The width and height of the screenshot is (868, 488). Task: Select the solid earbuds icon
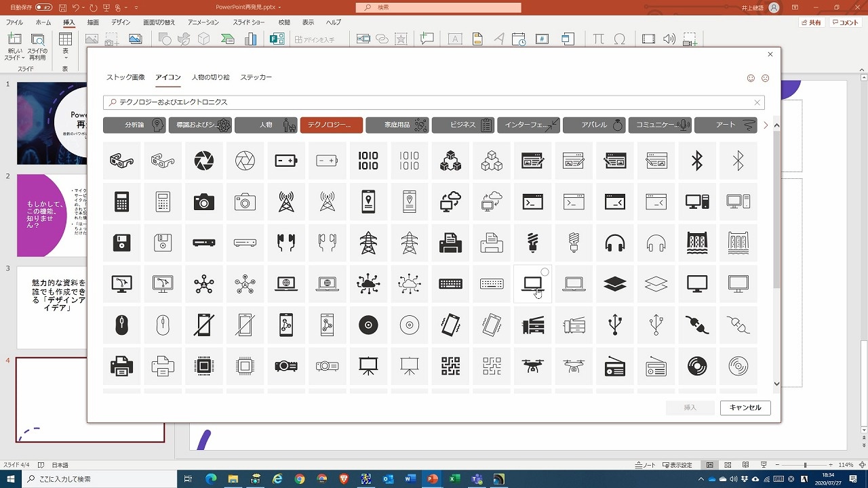coord(286,243)
